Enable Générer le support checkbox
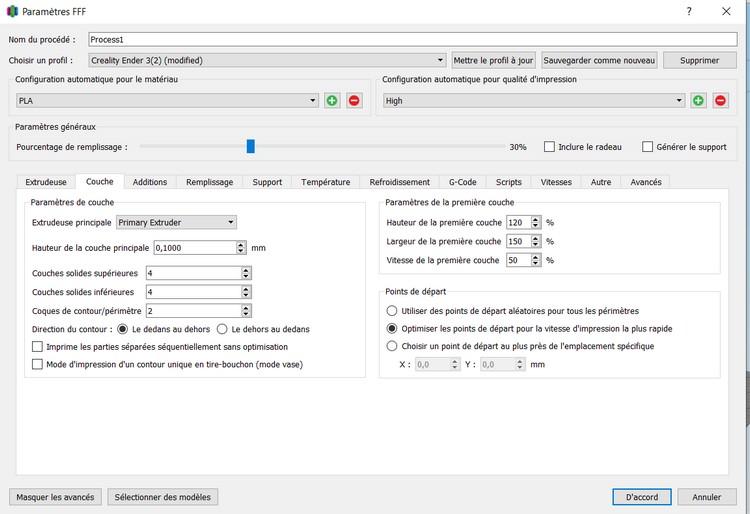This screenshot has width=750, height=514. (647, 147)
